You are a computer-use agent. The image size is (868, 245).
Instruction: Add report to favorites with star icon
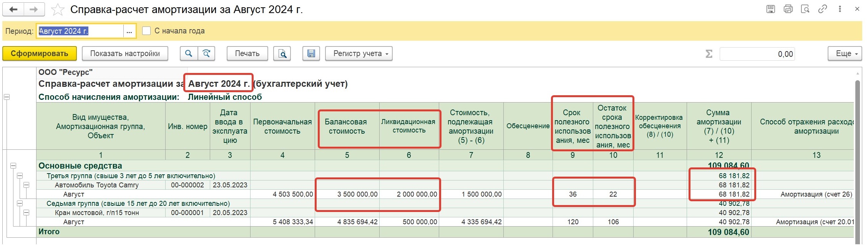click(x=58, y=10)
